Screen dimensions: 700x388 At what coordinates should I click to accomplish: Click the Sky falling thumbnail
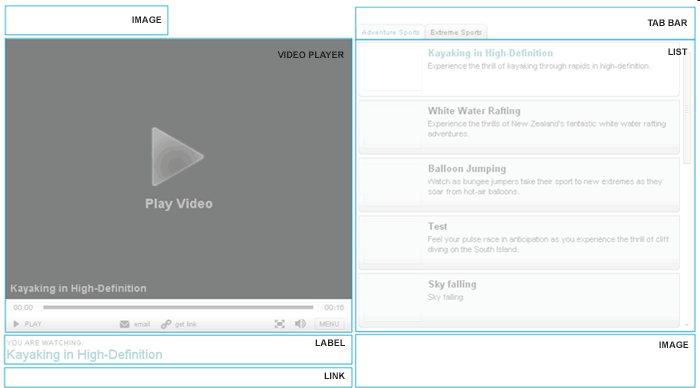tap(392, 300)
